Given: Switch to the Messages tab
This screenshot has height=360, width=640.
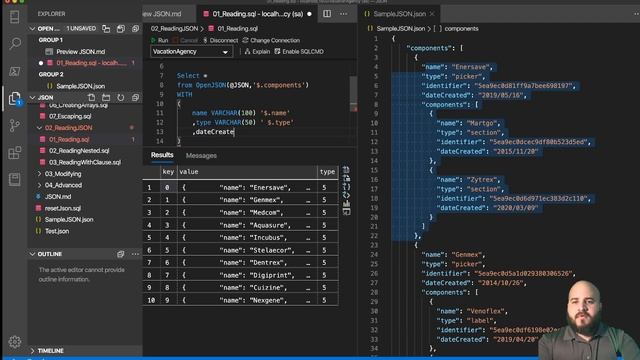Looking at the screenshot, I should 201,156.
